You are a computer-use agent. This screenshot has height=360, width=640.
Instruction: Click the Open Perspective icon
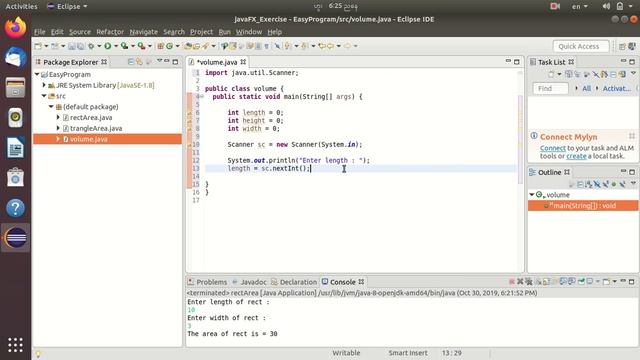622,47
